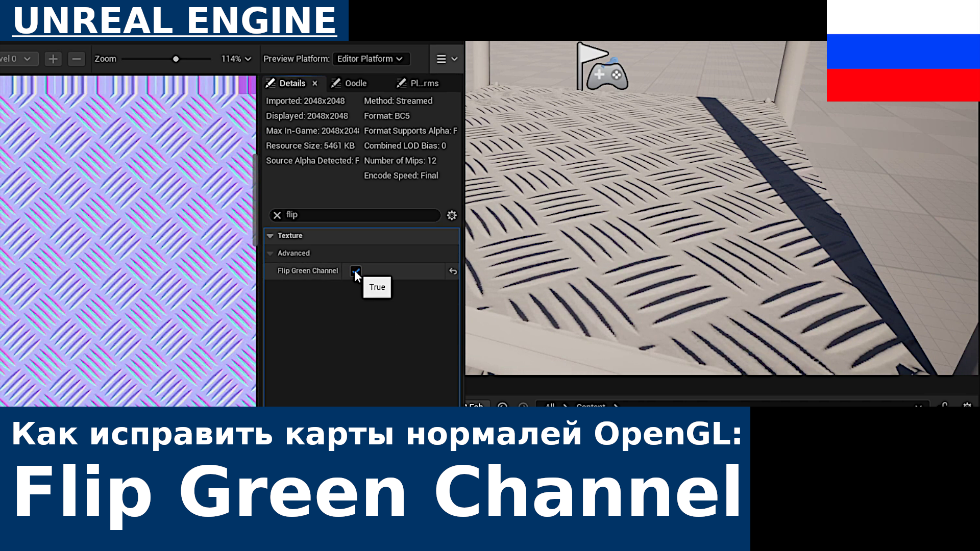
Task: Collapse the Texture category
Action: pyautogui.click(x=271, y=236)
